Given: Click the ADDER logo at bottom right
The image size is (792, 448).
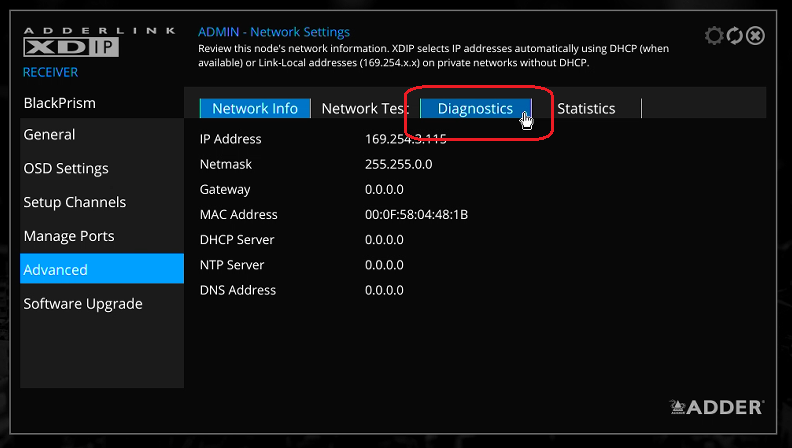Looking at the screenshot, I should [x=717, y=407].
